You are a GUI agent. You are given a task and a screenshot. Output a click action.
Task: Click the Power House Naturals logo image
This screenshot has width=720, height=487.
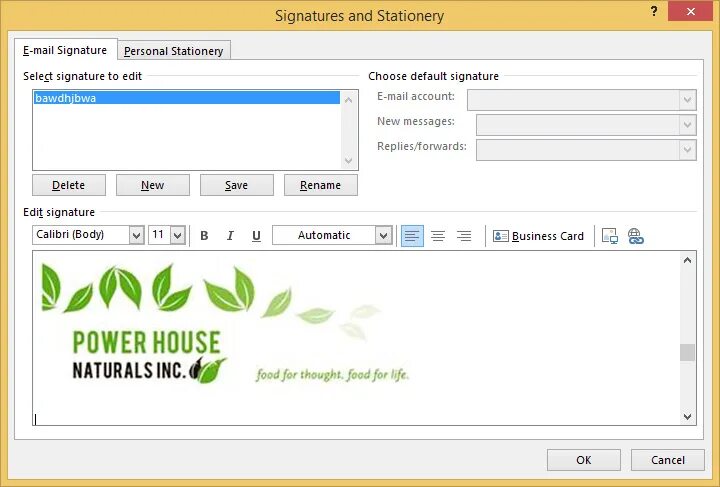[225, 325]
